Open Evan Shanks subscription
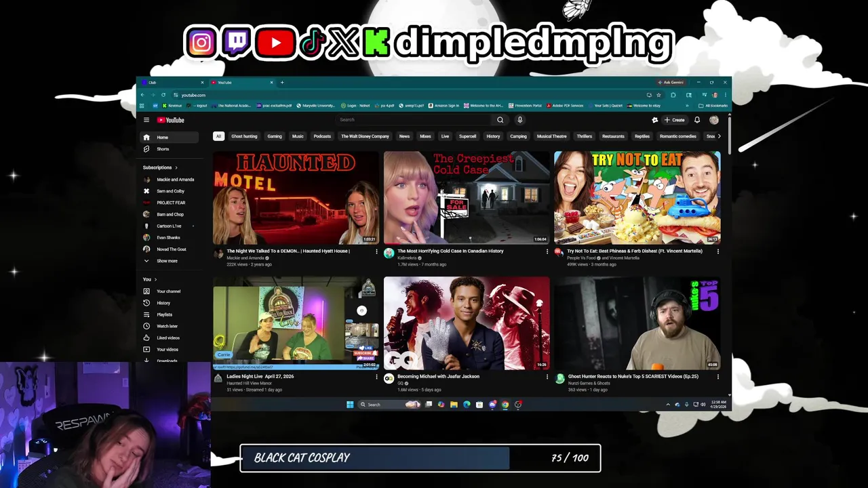868x488 pixels. [170, 237]
